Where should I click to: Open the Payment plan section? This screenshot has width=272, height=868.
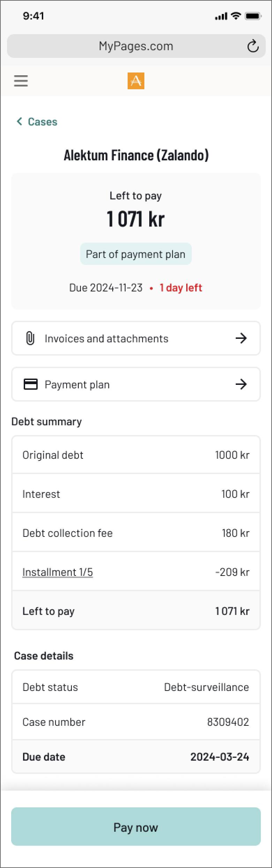point(77,384)
